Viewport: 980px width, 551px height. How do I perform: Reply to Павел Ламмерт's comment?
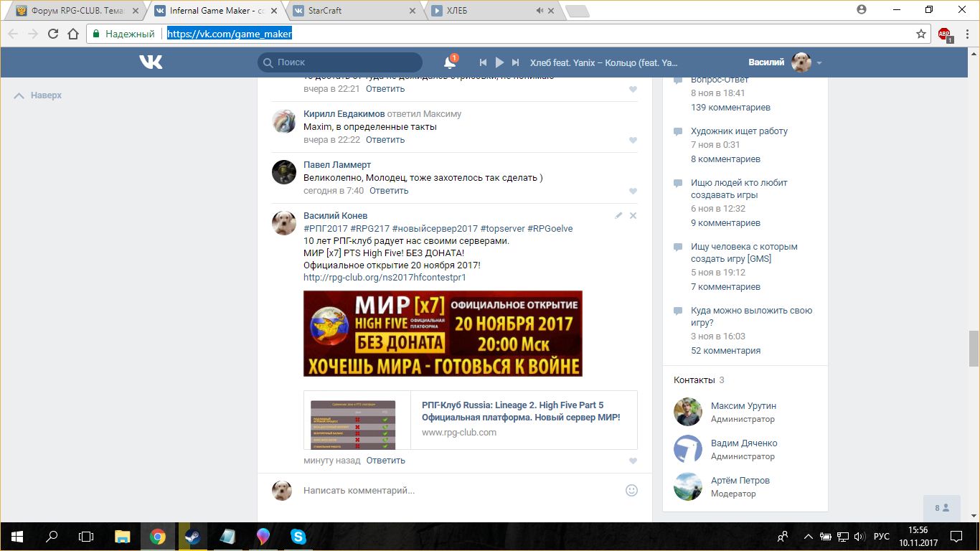pos(389,191)
